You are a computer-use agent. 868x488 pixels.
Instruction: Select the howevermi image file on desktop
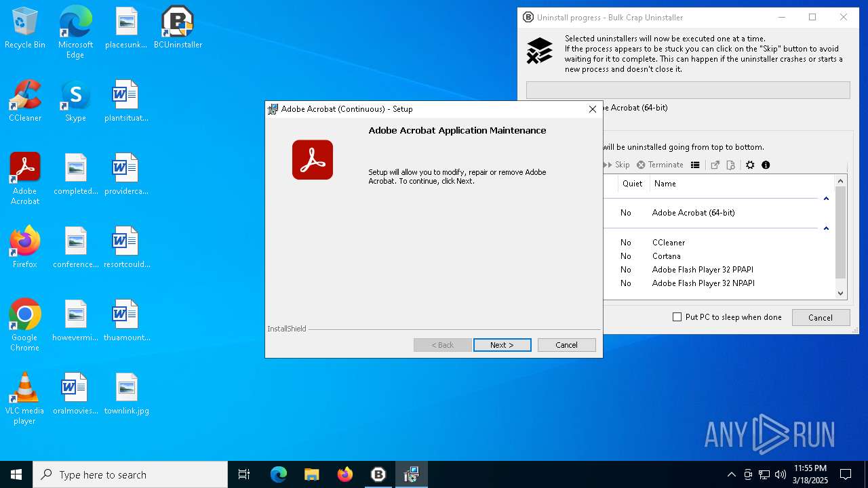[x=75, y=321]
